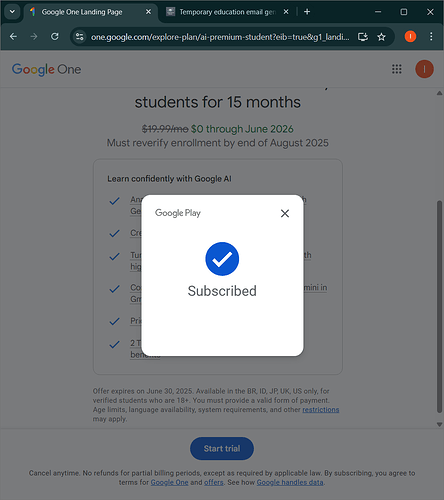Click the page scrollbar down arrow
This screenshot has height=500, width=444.
[x=439, y=424]
